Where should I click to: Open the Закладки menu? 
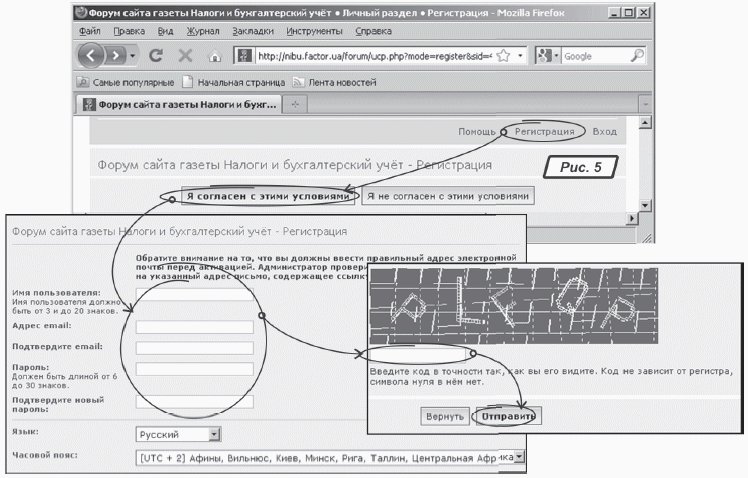pos(252,31)
